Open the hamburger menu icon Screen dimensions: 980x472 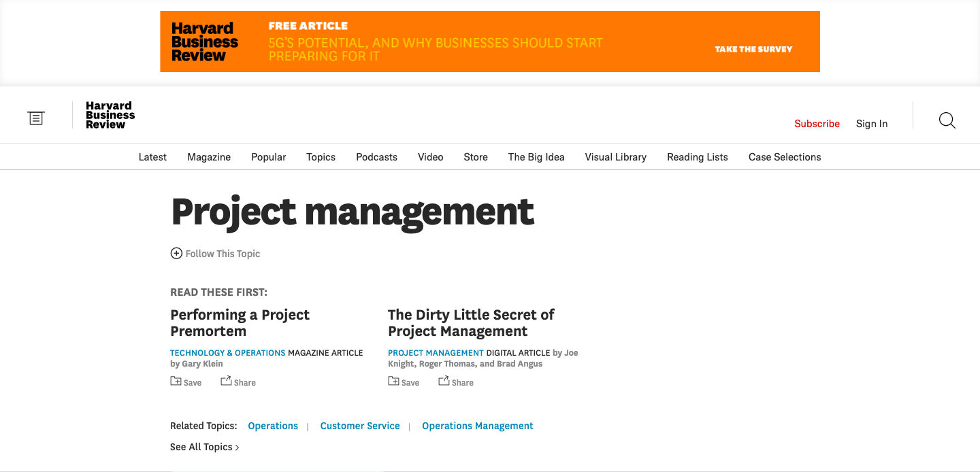point(35,118)
